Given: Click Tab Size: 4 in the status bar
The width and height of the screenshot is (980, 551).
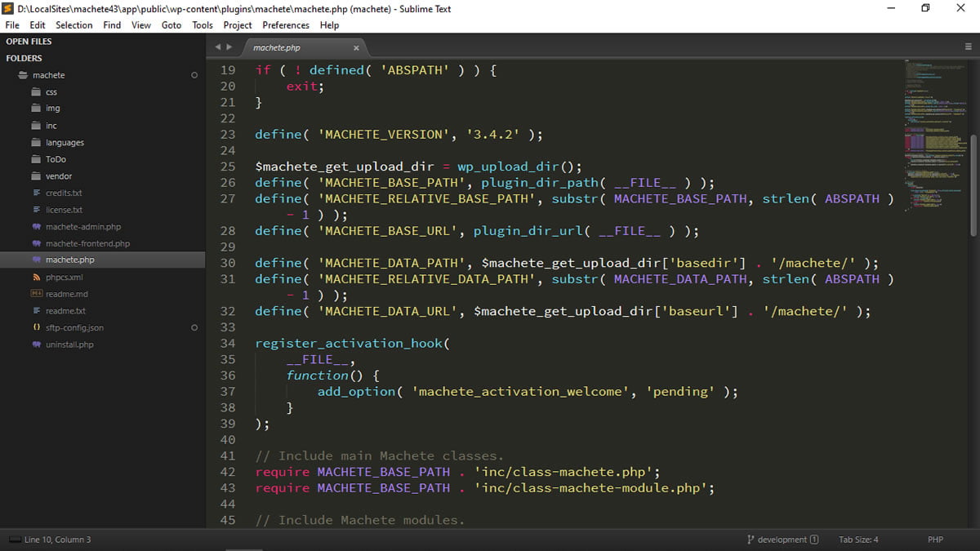Looking at the screenshot, I should [x=860, y=540].
